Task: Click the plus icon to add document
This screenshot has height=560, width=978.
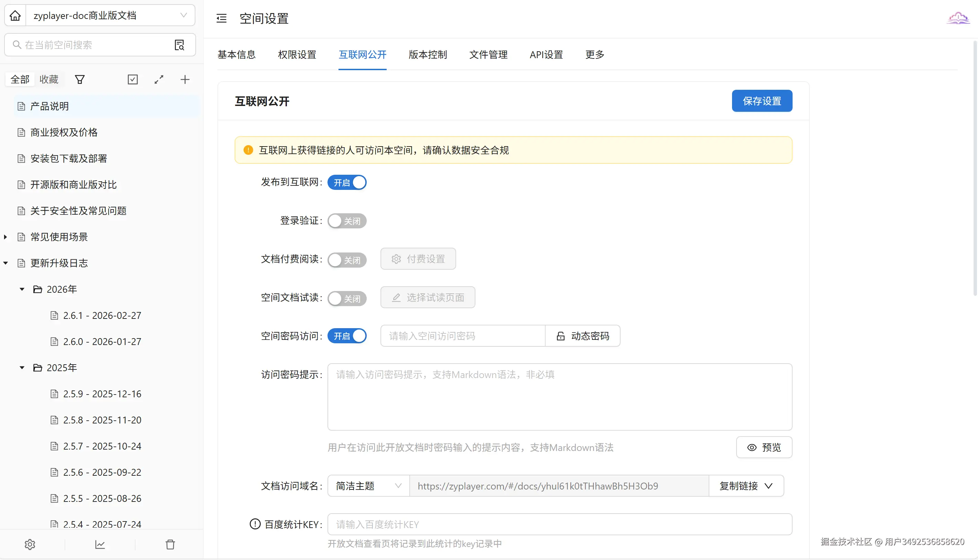Action: coord(185,79)
